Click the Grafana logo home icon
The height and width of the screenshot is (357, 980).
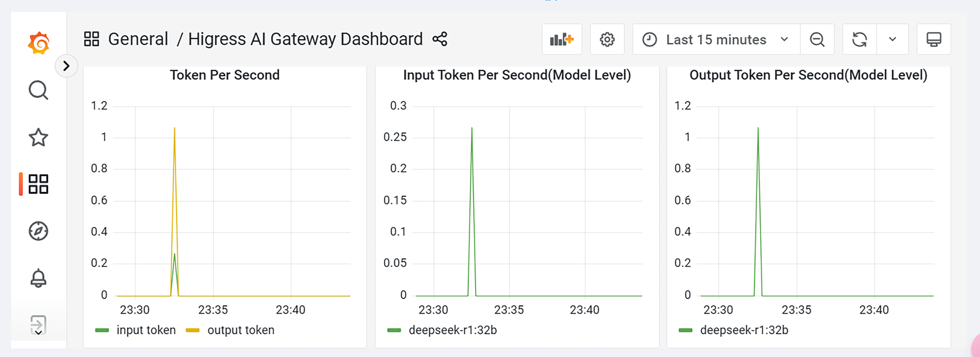[39, 42]
